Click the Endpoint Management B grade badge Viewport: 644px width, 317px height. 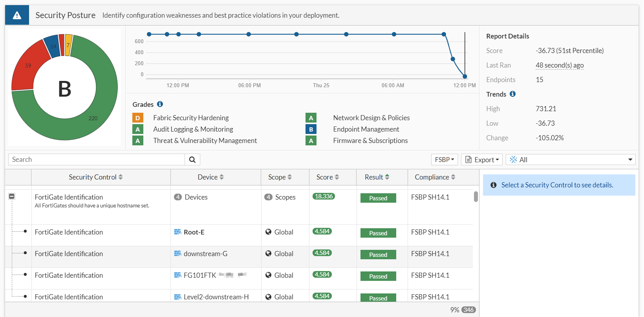pos(311,129)
